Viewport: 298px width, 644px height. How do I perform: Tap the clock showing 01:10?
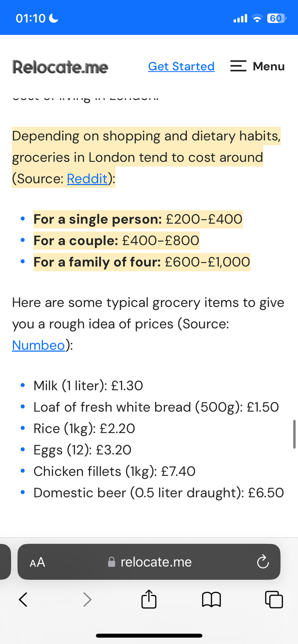pos(31,18)
